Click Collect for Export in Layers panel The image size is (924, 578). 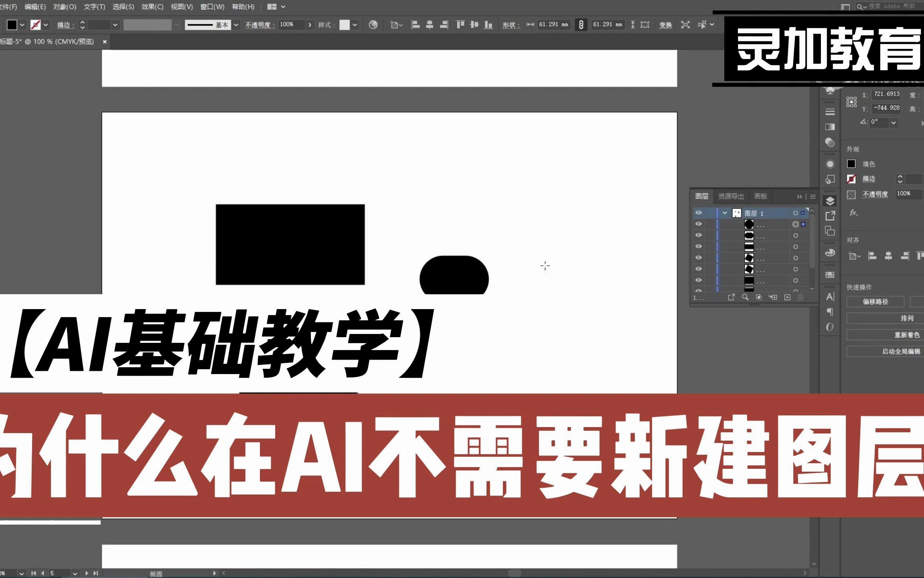click(x=731, y=297)
